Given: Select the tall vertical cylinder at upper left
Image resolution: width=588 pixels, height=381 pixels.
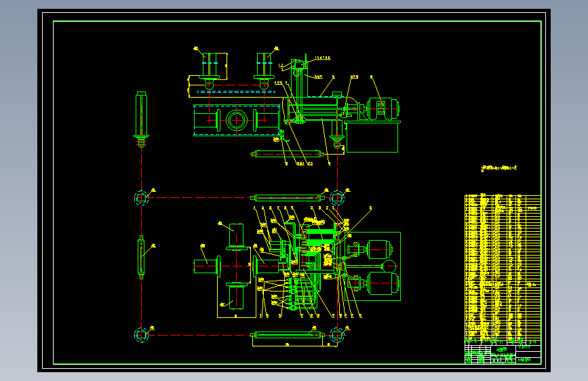Looking at the screenshot, I should (141, 119).
